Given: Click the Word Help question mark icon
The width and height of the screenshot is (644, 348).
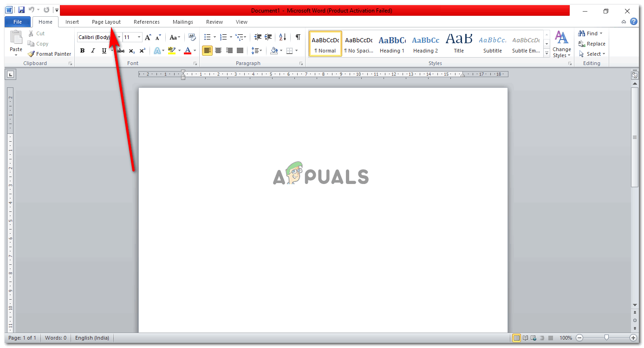Looking at the screenshot, I should click(x=634, y=21).
